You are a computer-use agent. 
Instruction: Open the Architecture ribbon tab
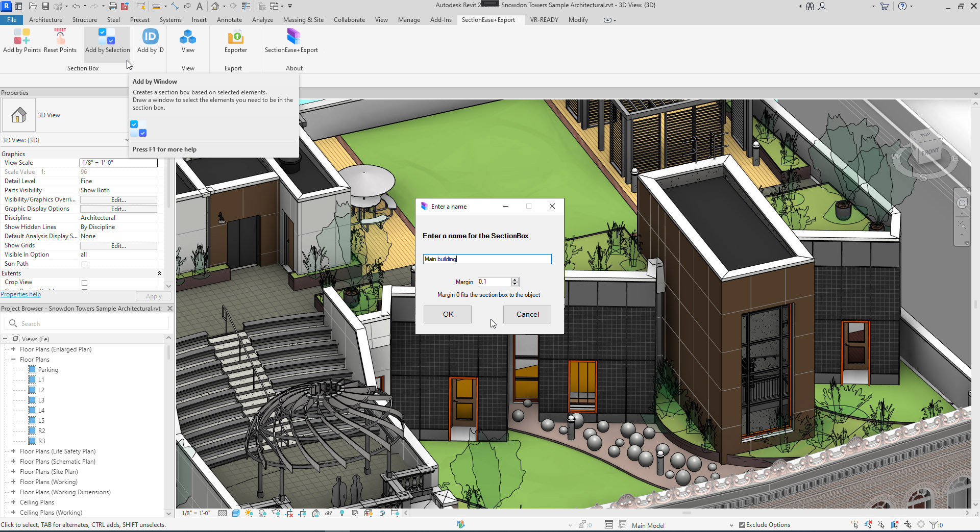pos(45,20)
